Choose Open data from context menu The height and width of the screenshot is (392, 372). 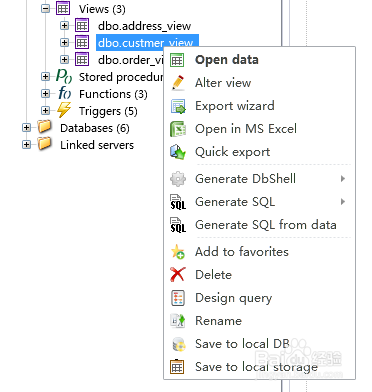(259, 60)
